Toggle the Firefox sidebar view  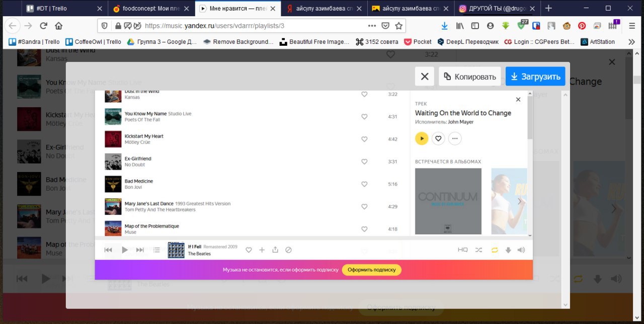point(475,26)
